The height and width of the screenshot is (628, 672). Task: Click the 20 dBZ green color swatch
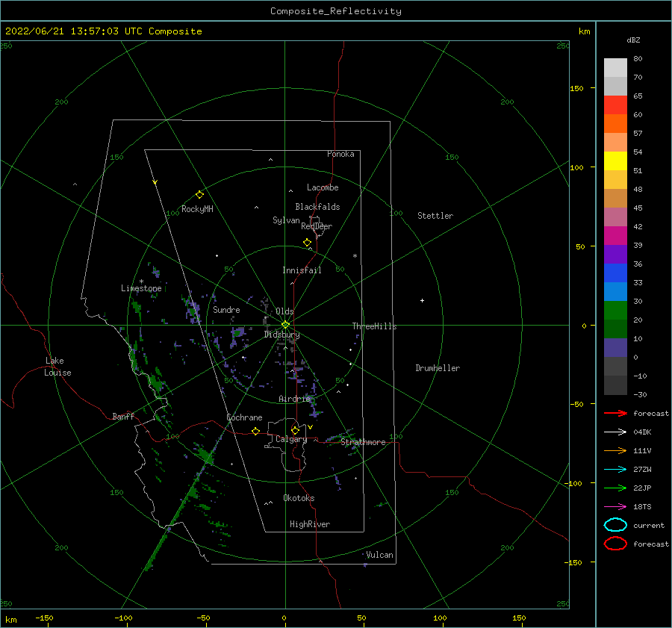click(x=615, y=310)
